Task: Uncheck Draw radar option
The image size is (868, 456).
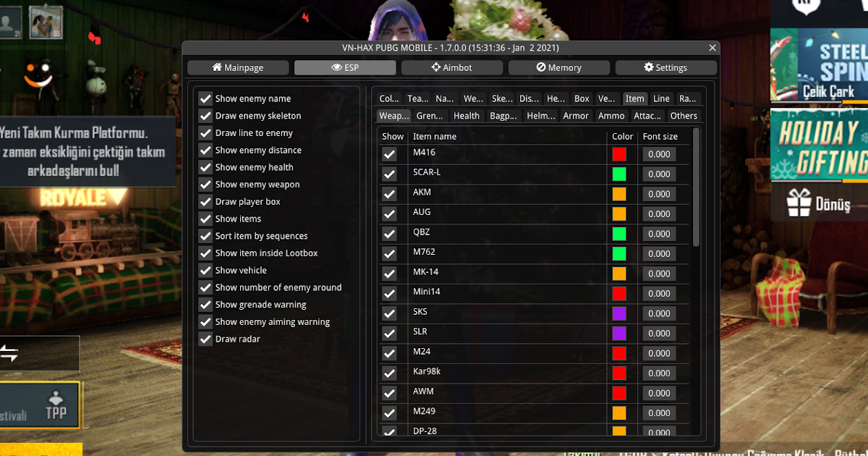Action: [205, 339]
